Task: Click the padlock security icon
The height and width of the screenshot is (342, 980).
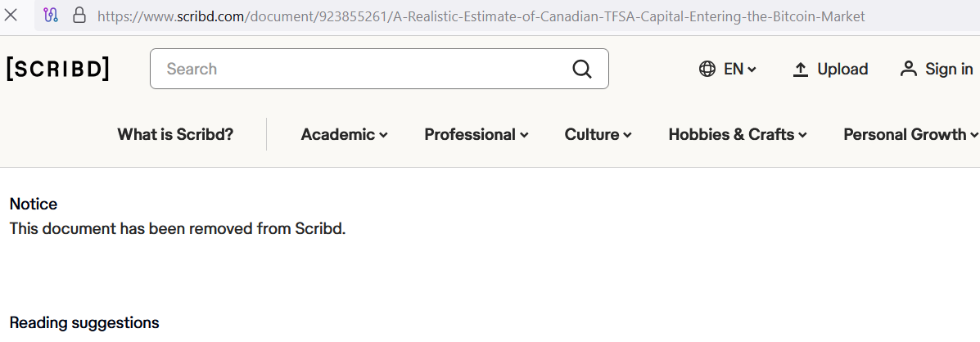Action: (79, 16)
